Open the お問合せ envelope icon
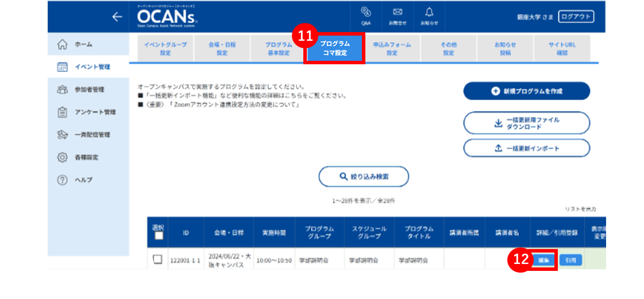644x299 pixels. coord(398,17)
